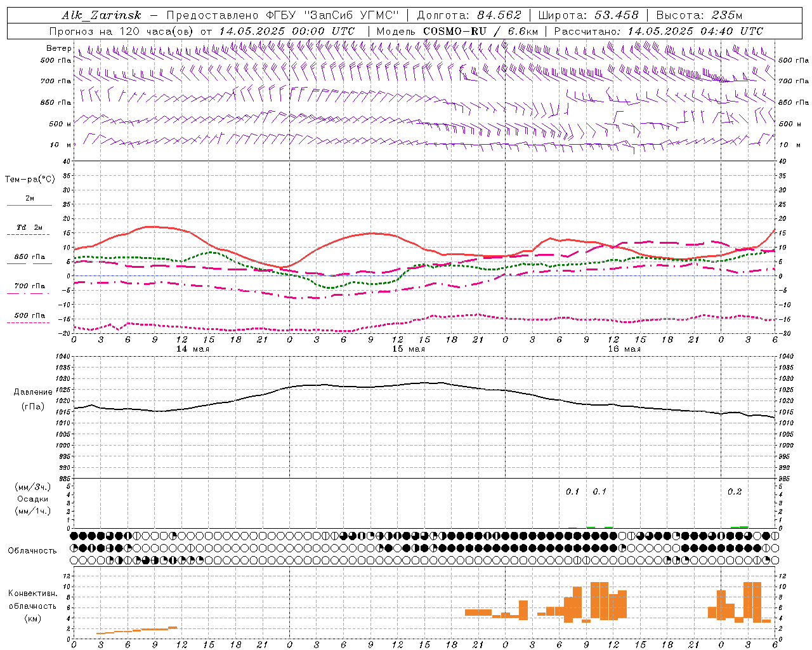Click the solid red line sample under 2м
This screenshot has height=650, width=812.
29,205
